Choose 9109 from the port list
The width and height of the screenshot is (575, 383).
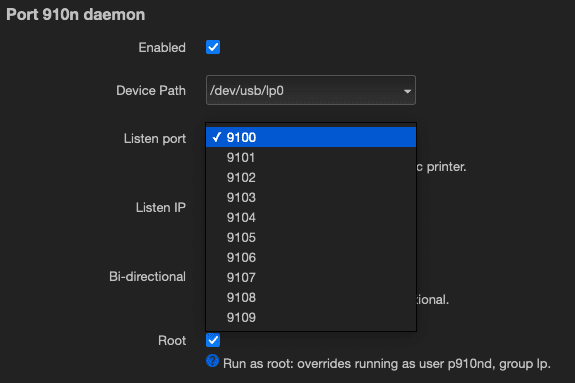[311, 317]
